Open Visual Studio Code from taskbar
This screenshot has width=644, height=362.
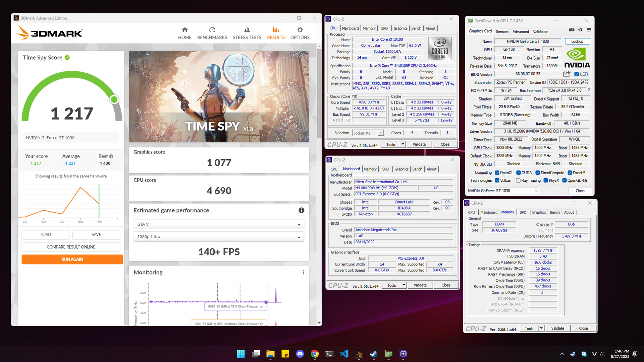point(344,354)
